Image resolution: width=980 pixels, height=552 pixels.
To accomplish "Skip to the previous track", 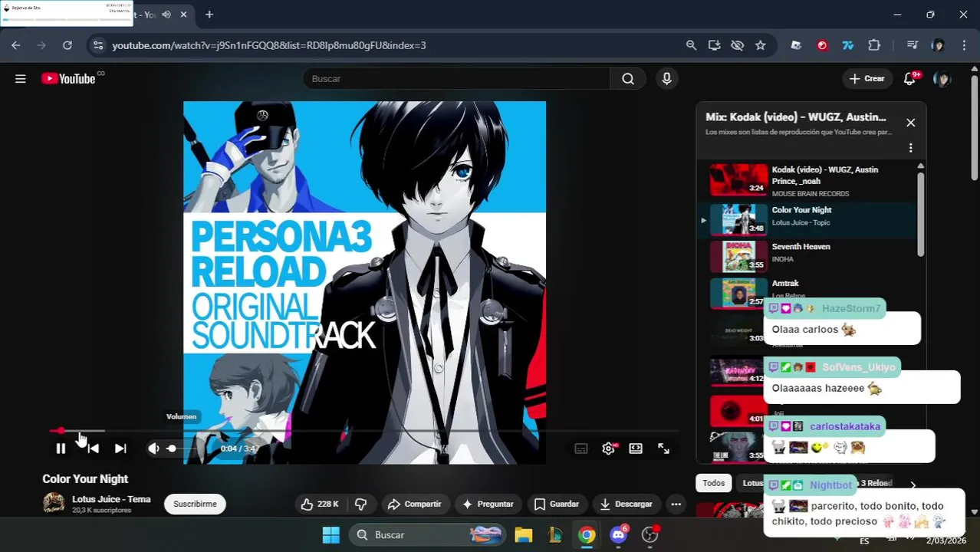I will point(93,449).
